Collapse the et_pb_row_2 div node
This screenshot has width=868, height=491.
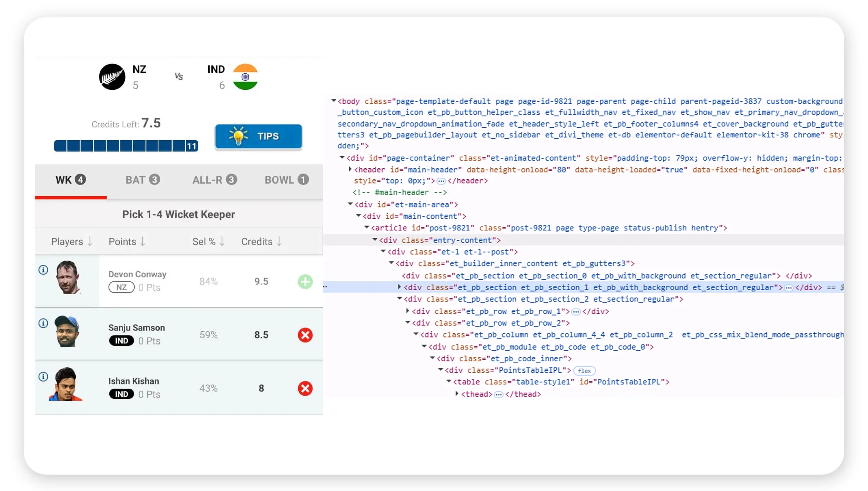408,323
